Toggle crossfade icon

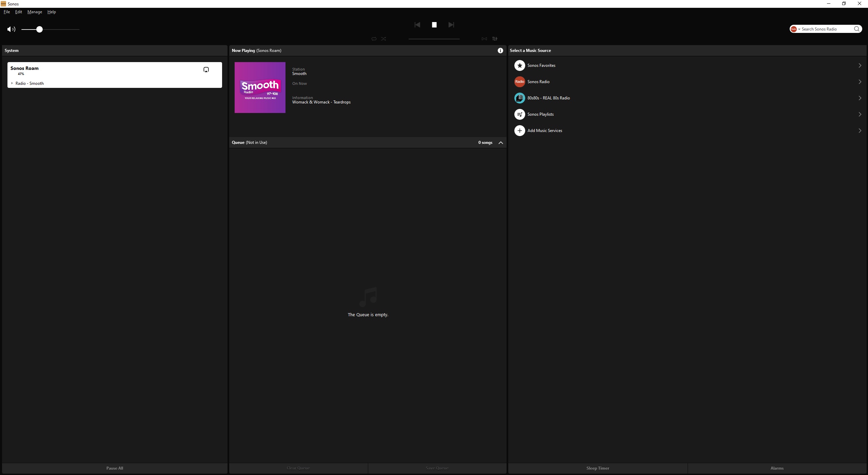coord(484,39)
